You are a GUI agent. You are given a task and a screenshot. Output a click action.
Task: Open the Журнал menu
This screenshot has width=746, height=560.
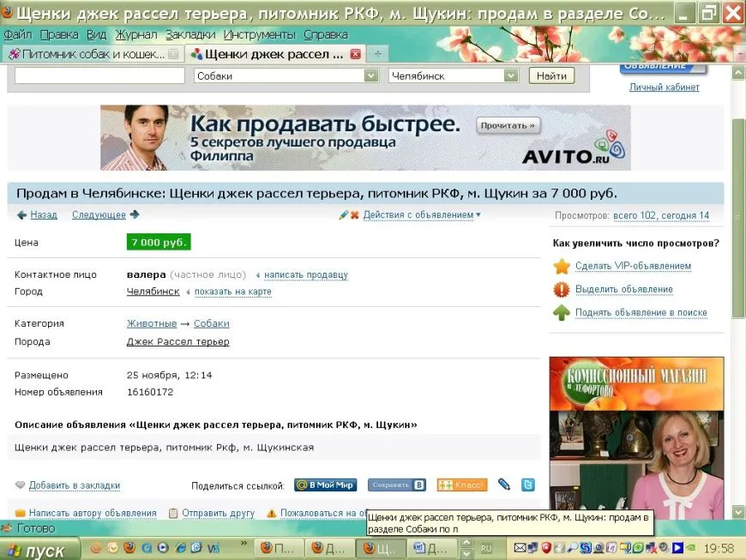tap(136, 35)
